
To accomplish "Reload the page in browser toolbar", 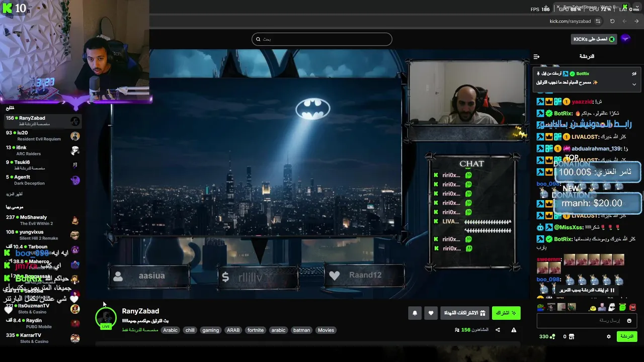I will pos(612,21).
